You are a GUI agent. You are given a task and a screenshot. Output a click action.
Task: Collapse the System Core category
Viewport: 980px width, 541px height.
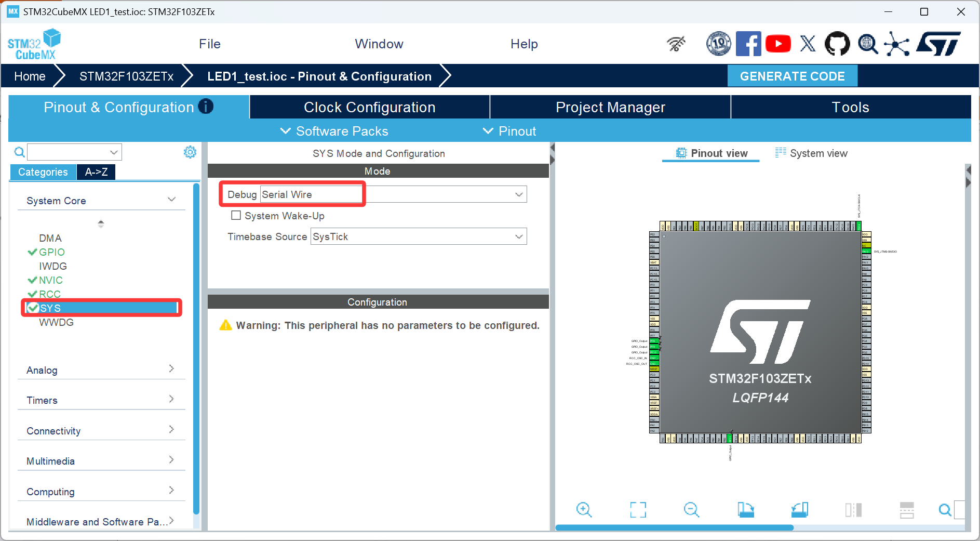[x=101, y=201]
